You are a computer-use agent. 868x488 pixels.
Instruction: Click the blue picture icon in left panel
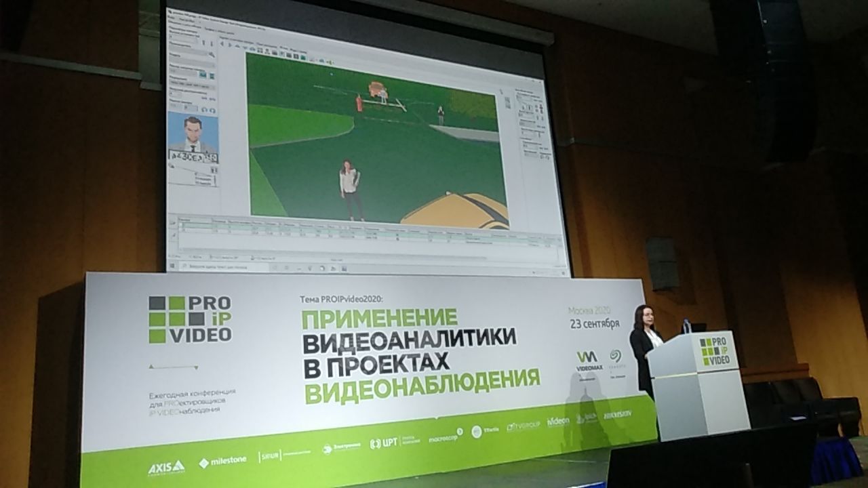(203, 75)
